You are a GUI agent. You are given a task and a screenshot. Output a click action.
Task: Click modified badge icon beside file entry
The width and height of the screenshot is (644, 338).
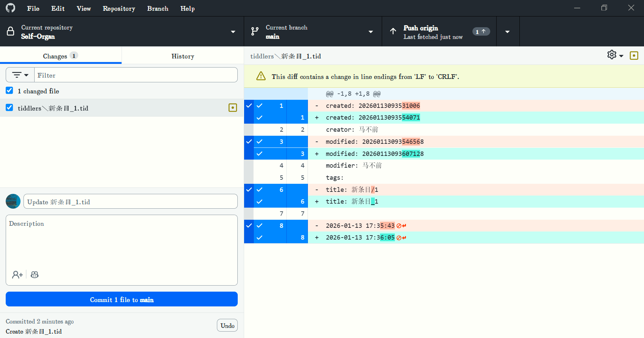[x=232, y=108]
